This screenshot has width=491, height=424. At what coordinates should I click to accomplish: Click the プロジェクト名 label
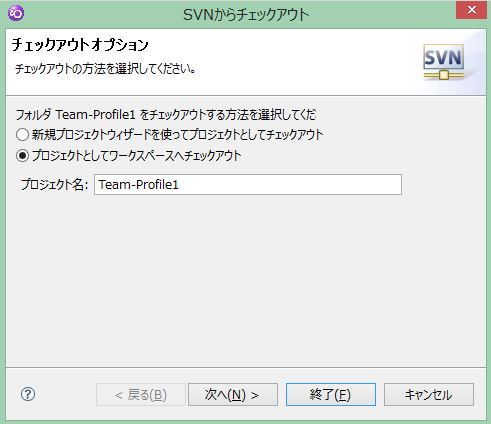coord(54,184)
